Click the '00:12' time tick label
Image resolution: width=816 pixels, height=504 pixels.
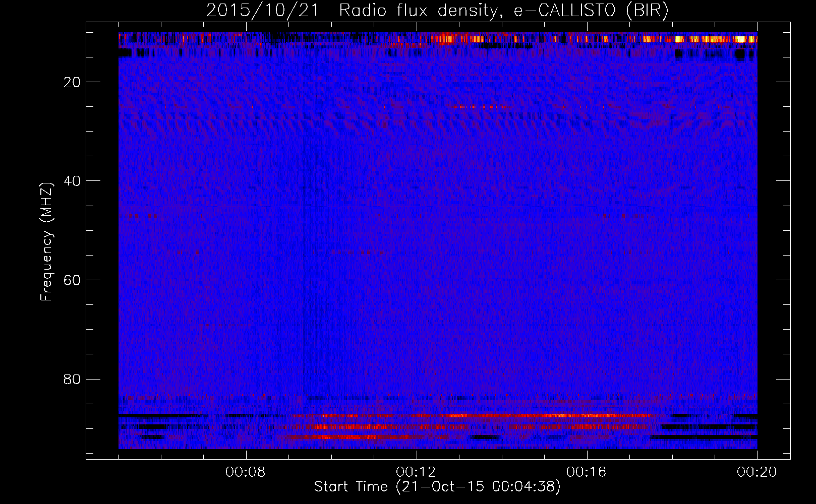pyautogui.click(x=416, y=472)
